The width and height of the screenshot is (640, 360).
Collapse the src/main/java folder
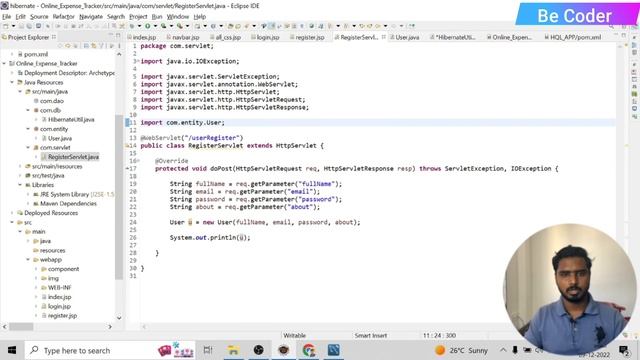pos(20,92)
